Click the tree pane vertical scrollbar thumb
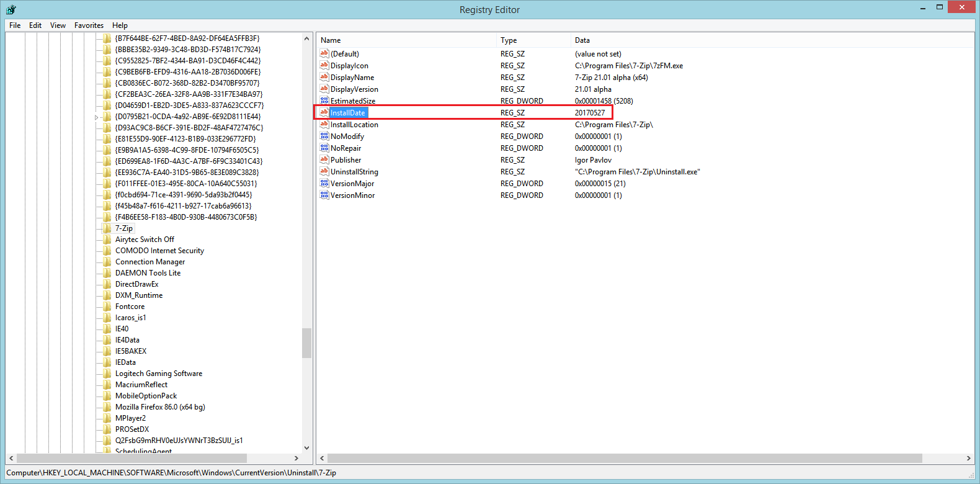 [306, 343]
